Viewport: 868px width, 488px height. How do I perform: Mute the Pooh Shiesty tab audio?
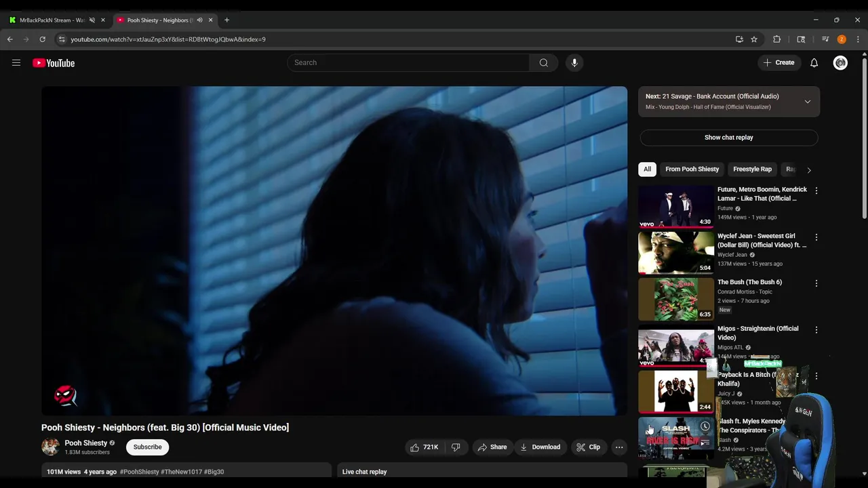(x=199, y=20)
